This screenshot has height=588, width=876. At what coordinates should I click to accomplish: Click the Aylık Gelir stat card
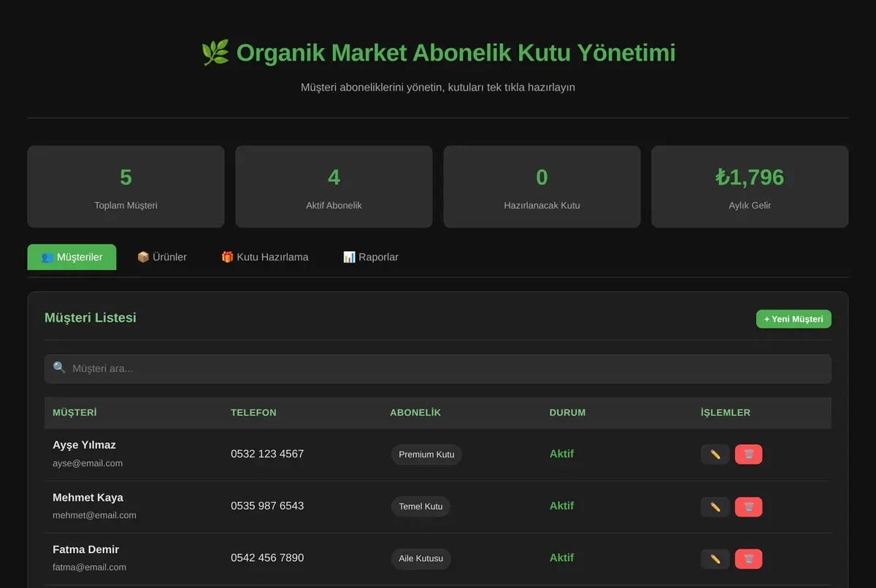750,187
